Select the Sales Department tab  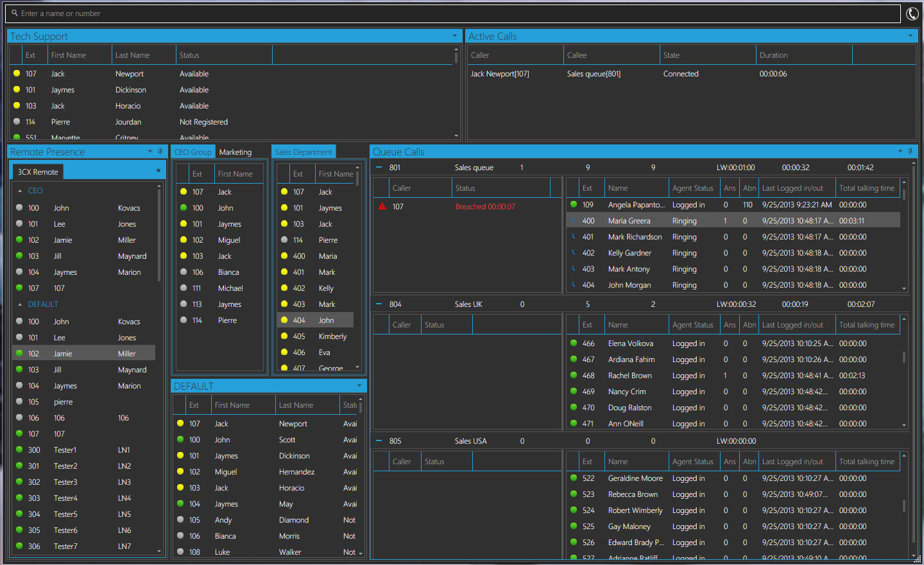pyautogui.click(x=304, y=152)
